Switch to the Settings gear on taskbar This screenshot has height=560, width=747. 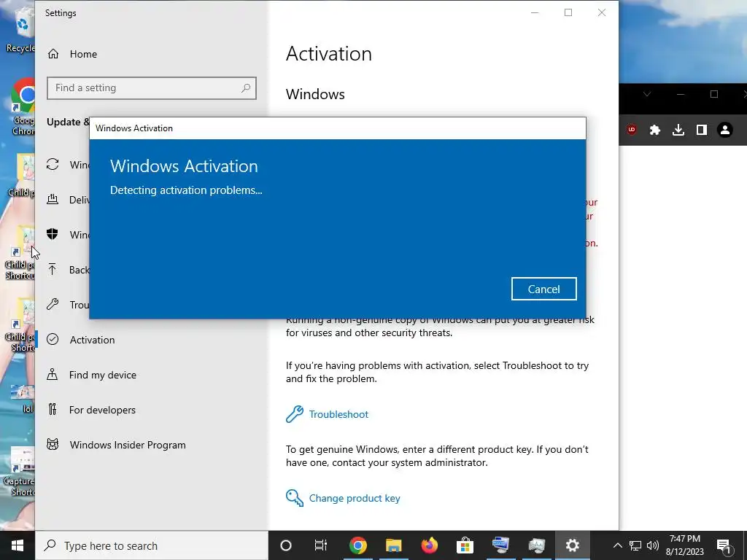(x=572, y=545)
